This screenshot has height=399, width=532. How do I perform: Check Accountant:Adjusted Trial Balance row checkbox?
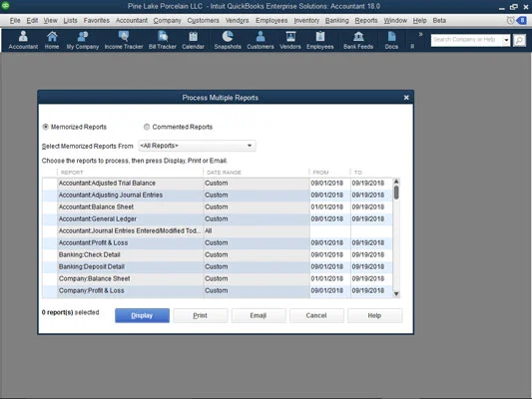50,184
